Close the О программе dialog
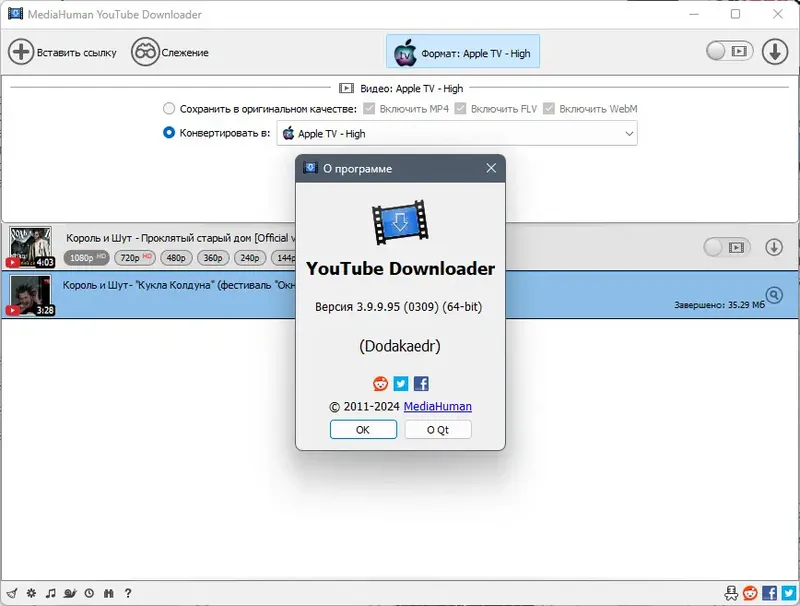The image size is (800, 606). 491,168
